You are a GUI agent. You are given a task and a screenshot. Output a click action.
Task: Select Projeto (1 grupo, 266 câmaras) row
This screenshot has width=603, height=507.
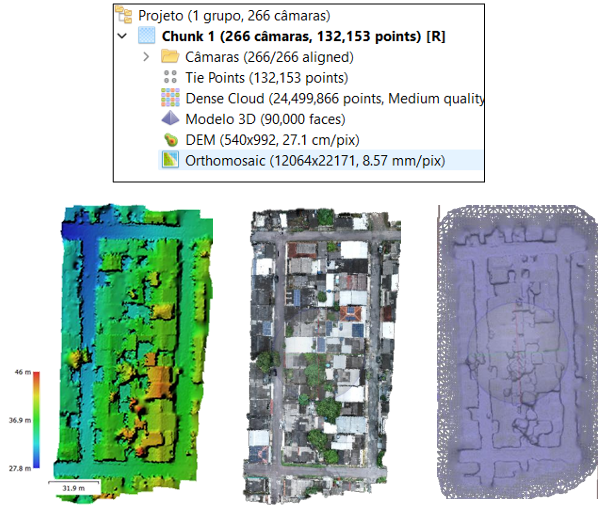tap(234, 15)
